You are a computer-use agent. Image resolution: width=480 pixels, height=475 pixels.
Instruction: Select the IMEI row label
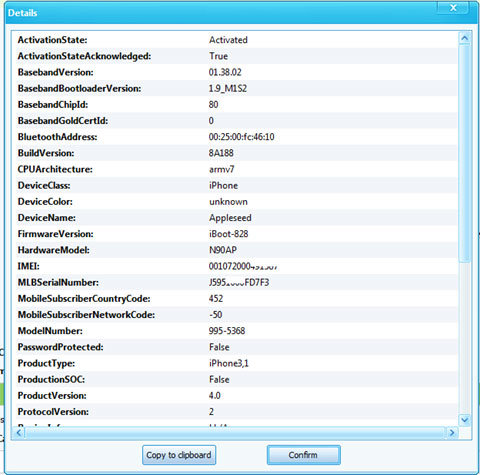(29, 266)
